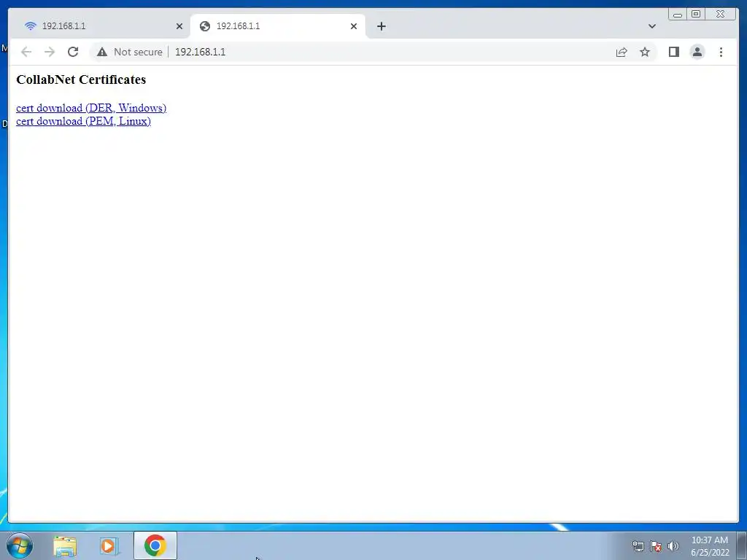The image size is (747, 560).
Task: Bookmark this page with the star
Action: [645, 52]
